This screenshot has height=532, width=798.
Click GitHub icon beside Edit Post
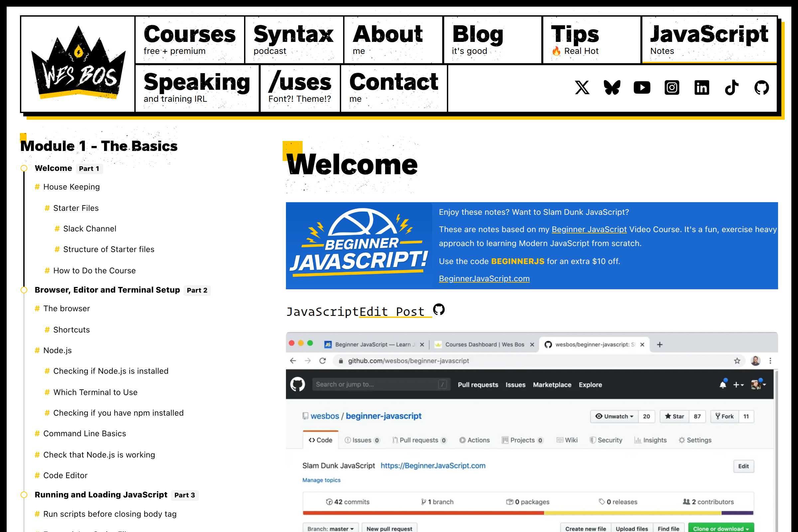point(439,310)
